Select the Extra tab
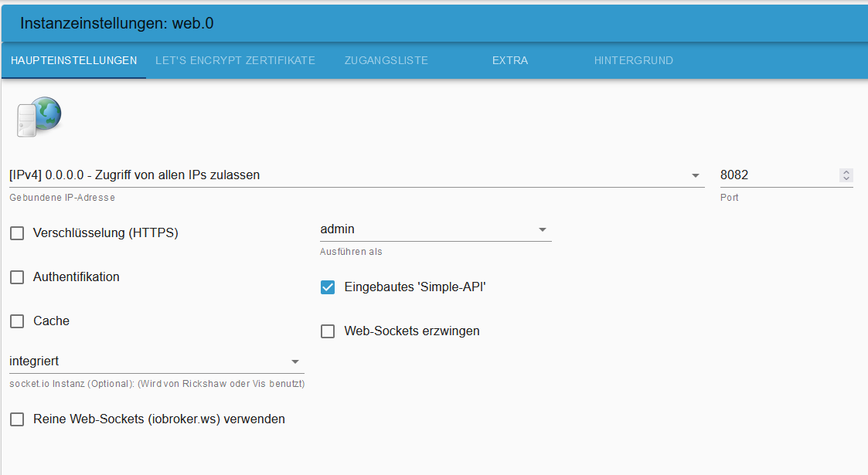Screen dimensions: 868x475 click(510, 60)
